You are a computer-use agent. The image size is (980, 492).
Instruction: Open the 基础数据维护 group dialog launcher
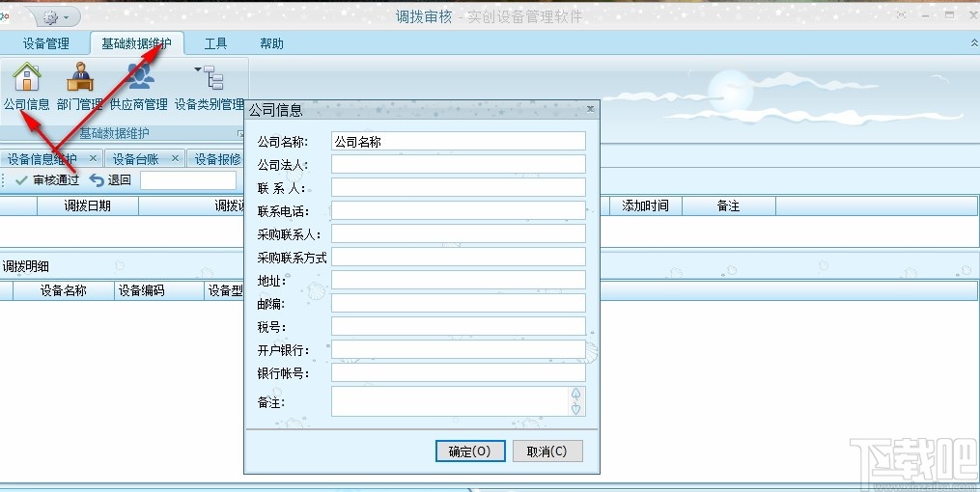[240, 134]
